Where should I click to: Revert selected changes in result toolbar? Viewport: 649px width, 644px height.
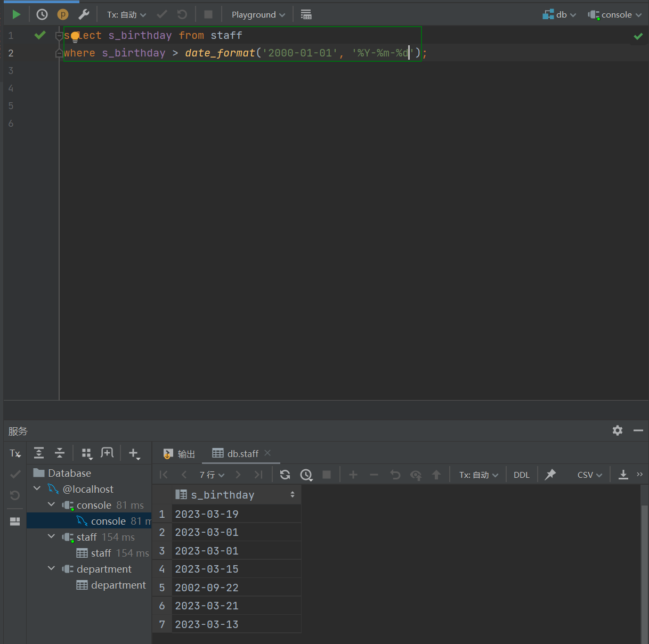[395, 475]
